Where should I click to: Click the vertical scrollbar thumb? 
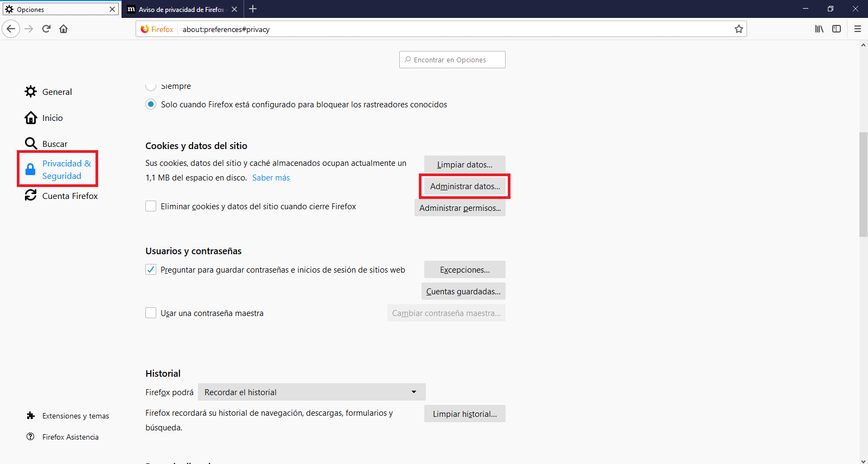pyautogui.click(x=863, y=184)
